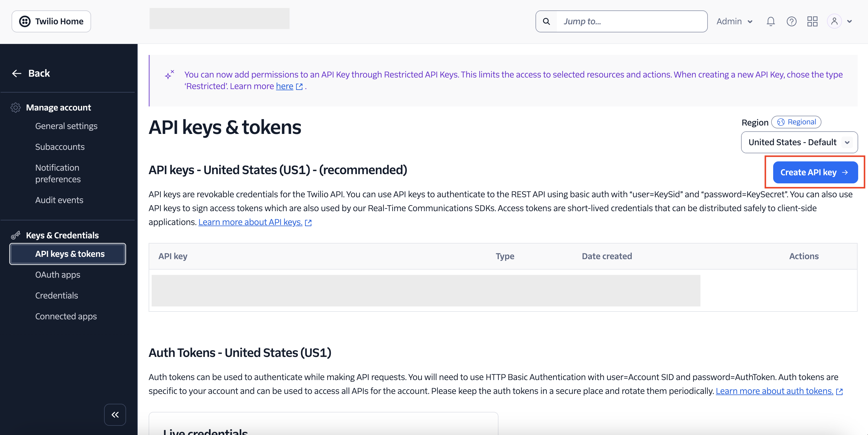Click the Back arrow in sidebar

17,73
